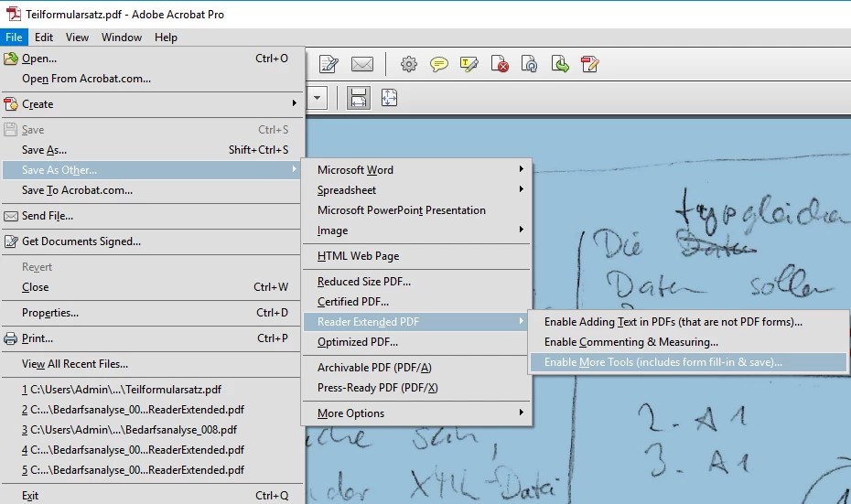This screenshot has width=851, height=504.
Task: Choose Open... from the File menu
Action: pyautogui.click(x=151, y=59)
